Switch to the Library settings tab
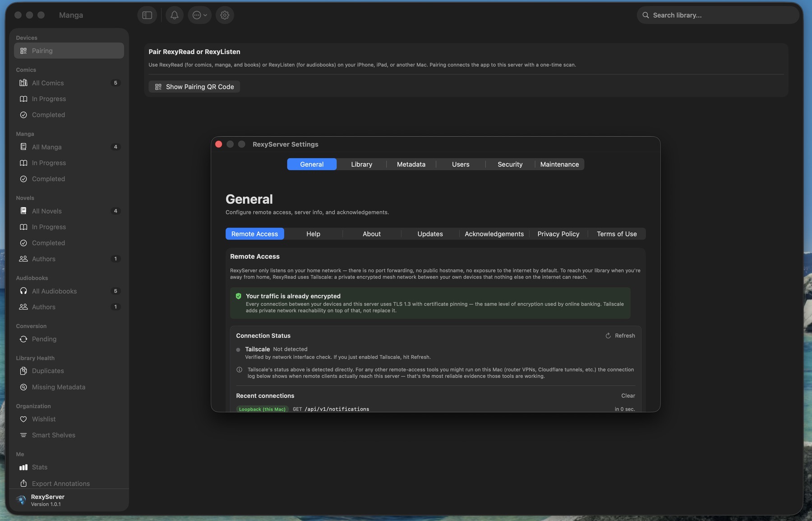The image size is (812, 521). pyautogui.click(x=362, y=164)
